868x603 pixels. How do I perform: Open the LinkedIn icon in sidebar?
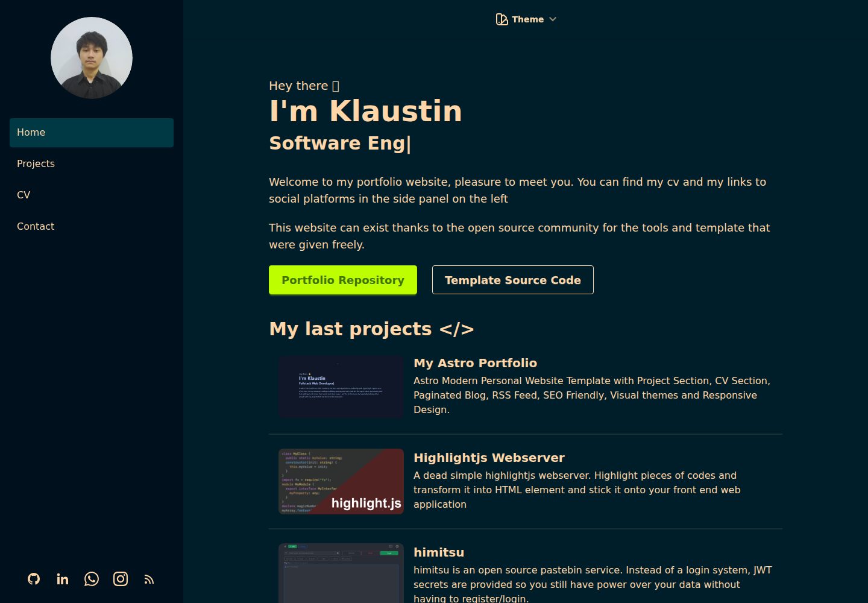[x=63, y=579]
